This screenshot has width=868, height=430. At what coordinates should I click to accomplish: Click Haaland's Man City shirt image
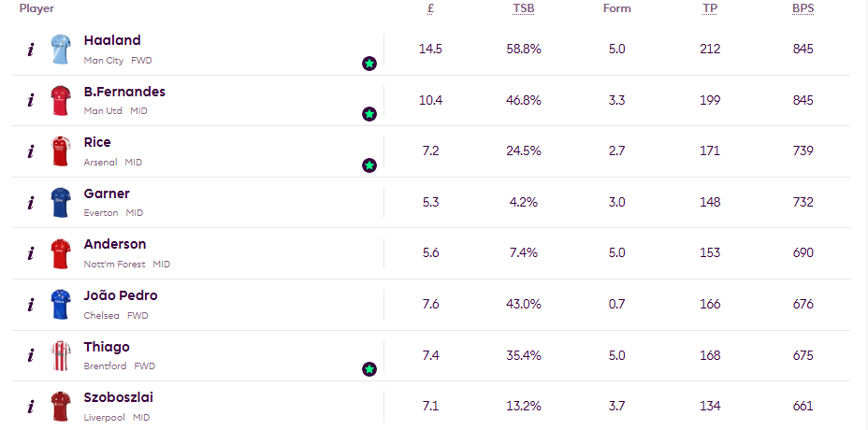tap(61, 49)
